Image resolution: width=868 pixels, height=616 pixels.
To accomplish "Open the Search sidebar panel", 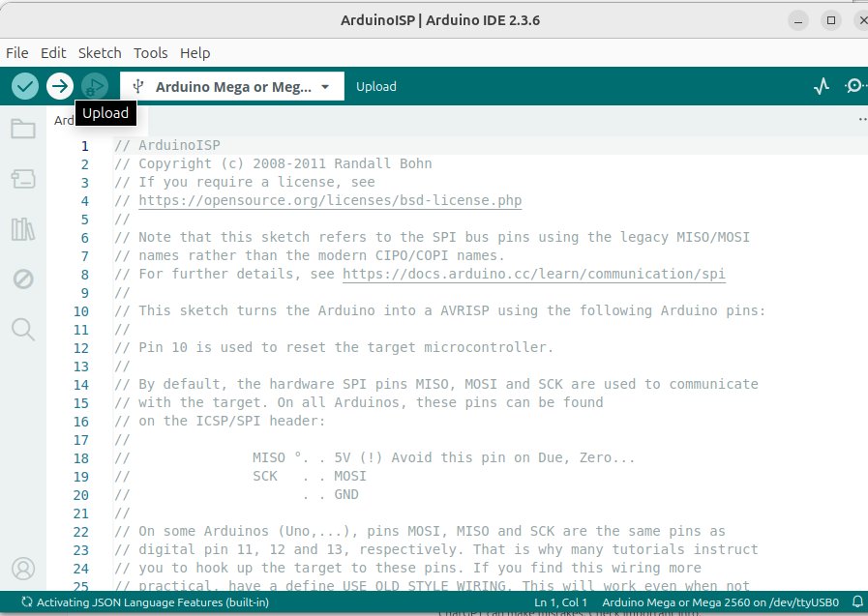I will tap(23, 330).
